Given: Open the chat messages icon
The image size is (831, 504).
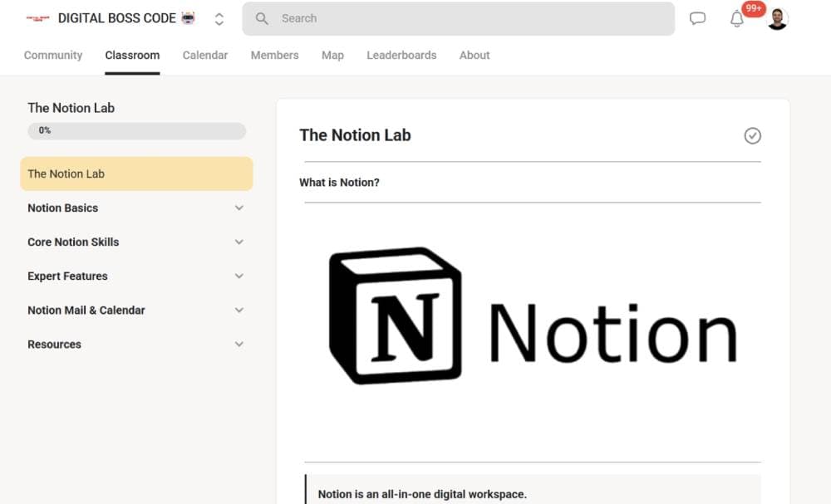Looking at the screenshot, I should coord(697,18).
